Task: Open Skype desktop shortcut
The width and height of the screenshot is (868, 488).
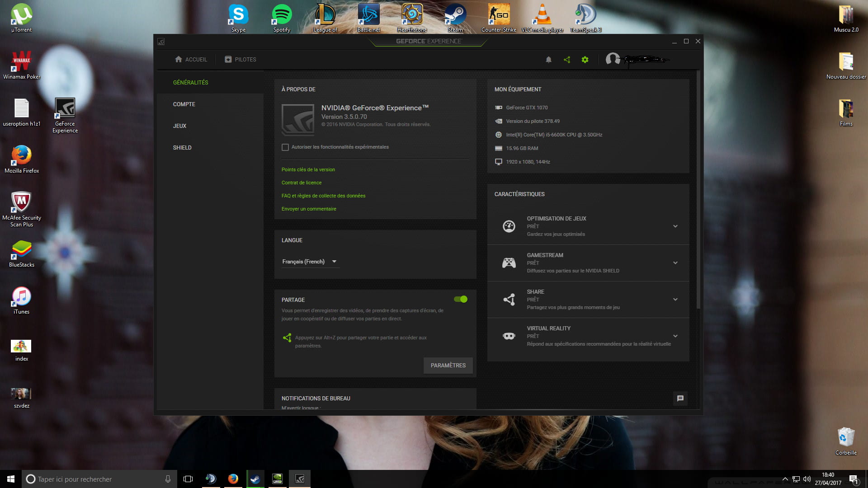Action: click(x=238, y=18)
